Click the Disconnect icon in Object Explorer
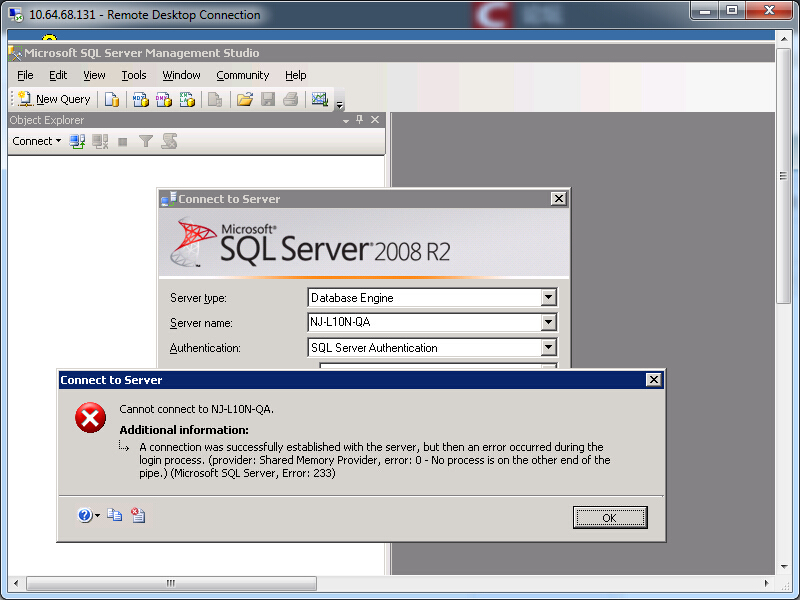 (100, 141)
